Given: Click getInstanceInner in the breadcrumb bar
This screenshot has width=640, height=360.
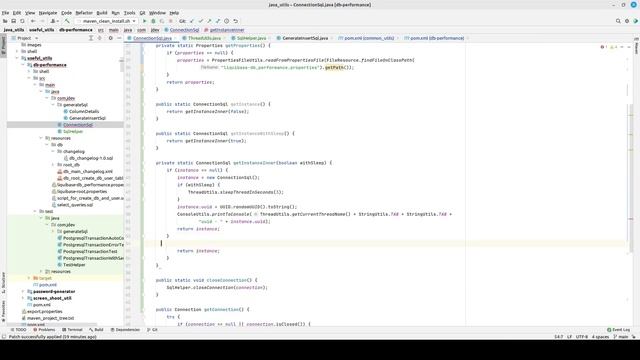Looking at the screenshot, I should pyautogui.click(x=224, y=30).
